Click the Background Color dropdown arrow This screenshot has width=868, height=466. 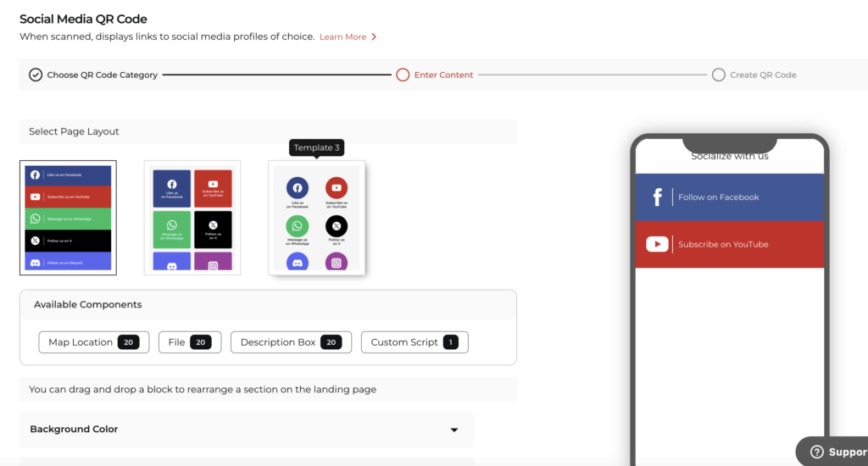454,430
